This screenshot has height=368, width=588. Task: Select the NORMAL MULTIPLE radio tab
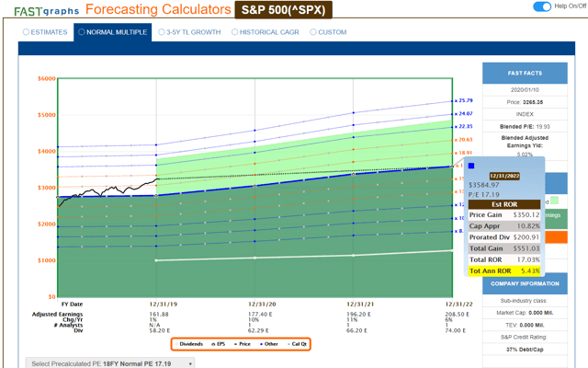[x=112, y=32]
